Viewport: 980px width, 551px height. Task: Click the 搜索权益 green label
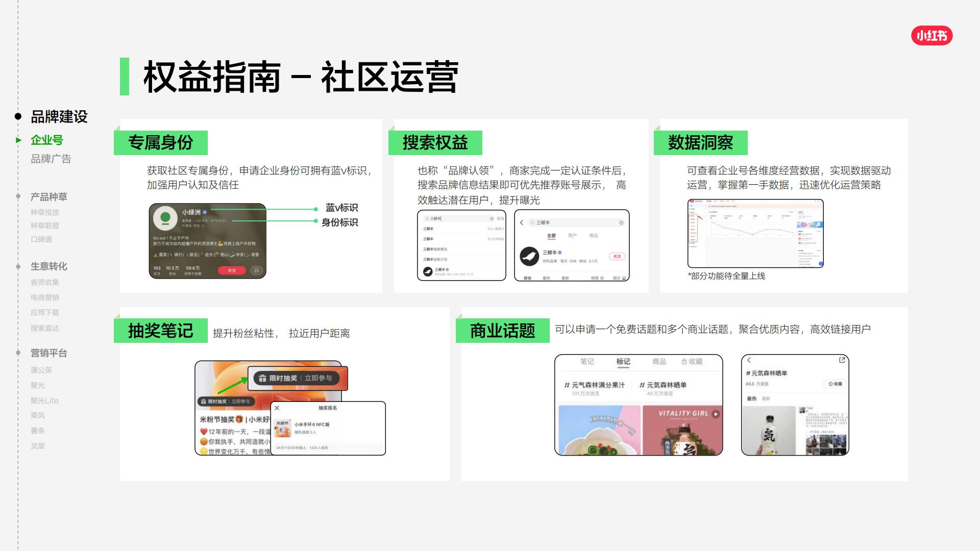(435, 142)
